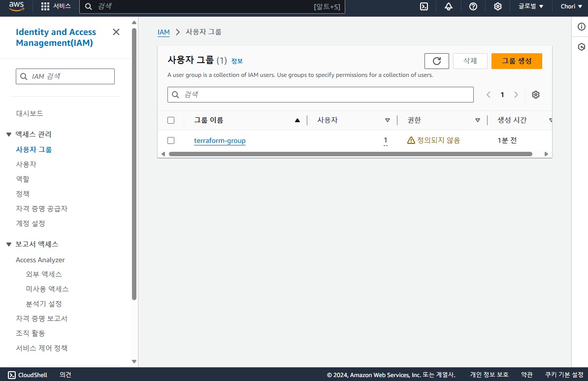The height and width of the screenshot is (381, 588).
Task: Go to previous page arrow
Action: [x=488, y=95]
